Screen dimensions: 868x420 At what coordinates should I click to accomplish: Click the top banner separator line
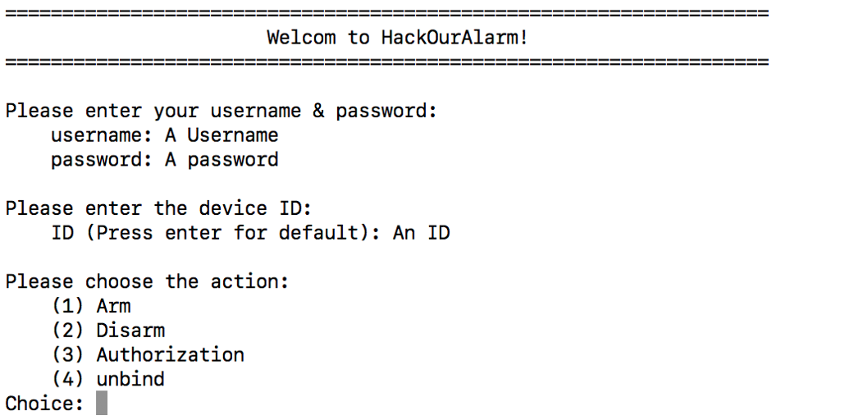[x=386, y=14]
